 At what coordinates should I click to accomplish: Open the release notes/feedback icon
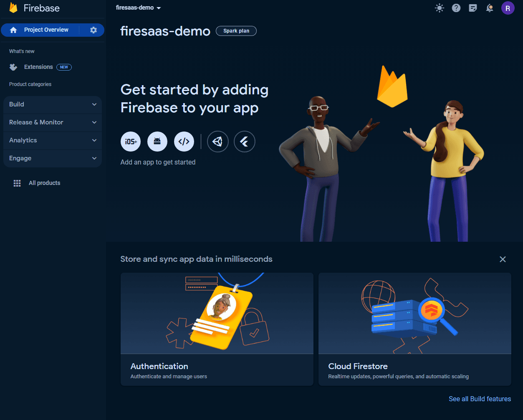point(473,8)
